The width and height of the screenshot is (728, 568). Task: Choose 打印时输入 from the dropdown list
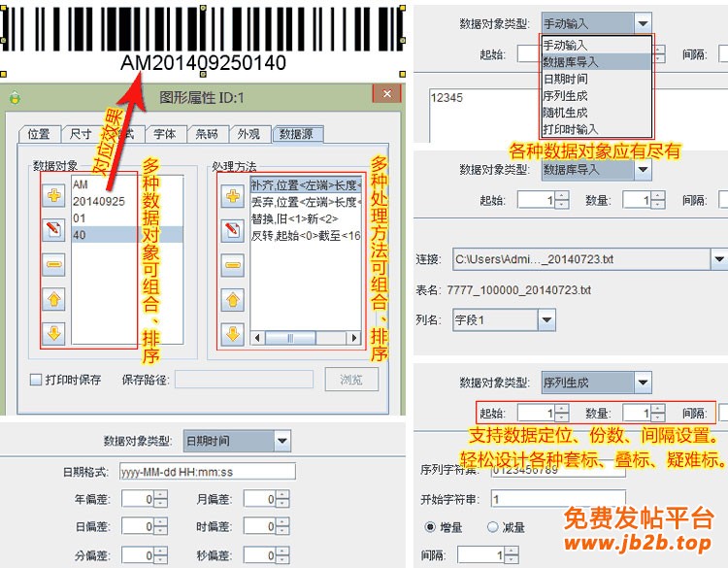[x=597, y=129]
